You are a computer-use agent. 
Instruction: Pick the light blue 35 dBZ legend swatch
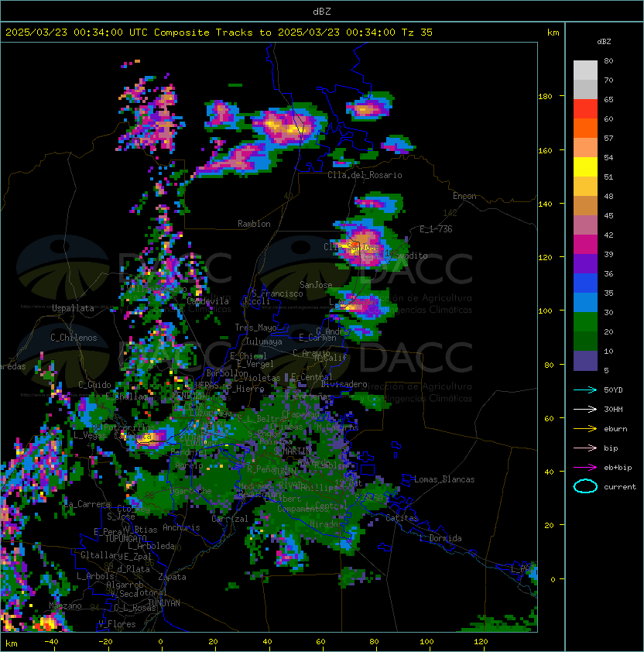(585, 302)
